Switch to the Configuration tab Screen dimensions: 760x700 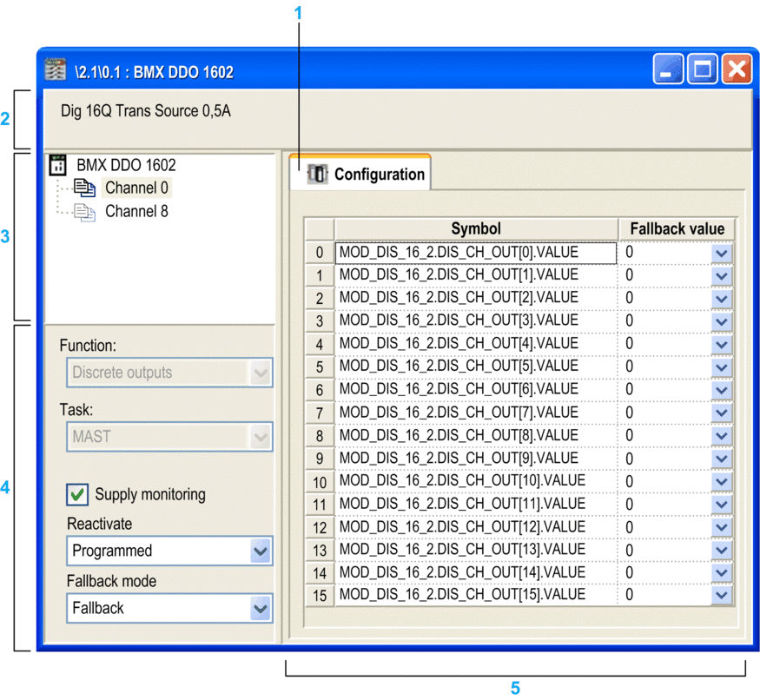pos(360,173)
